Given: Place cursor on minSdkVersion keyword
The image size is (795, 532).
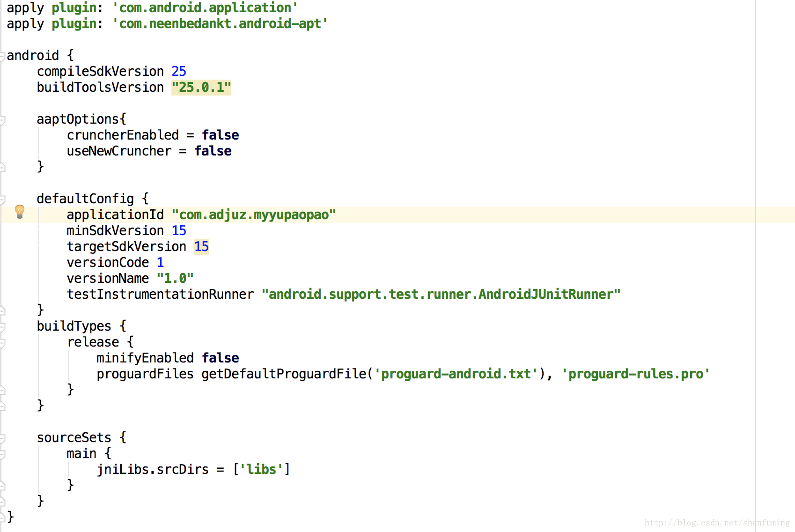Looking at the screenshot, I should [115, 231].
